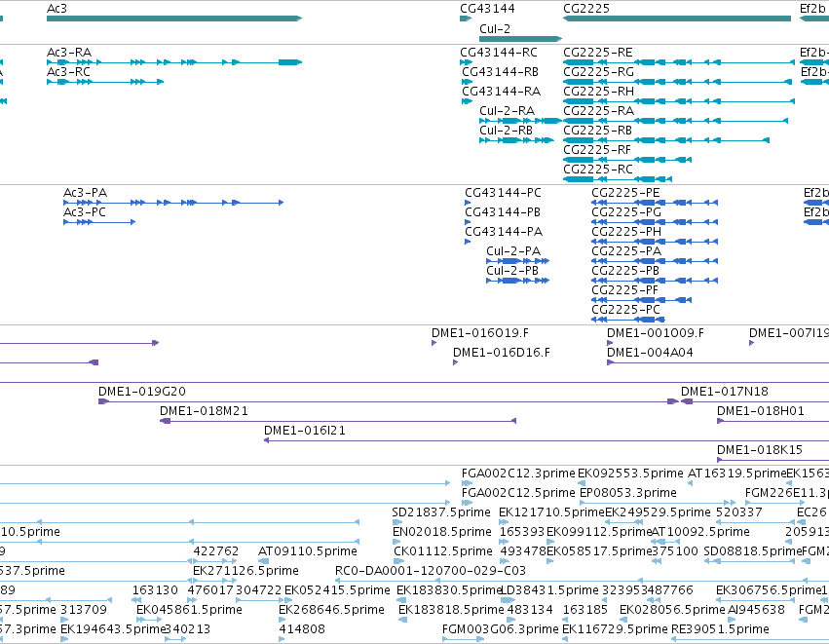Viewport: 829px width, 644px height.
Task: Select EST label AI945638
Action: (x=756, y=611)
